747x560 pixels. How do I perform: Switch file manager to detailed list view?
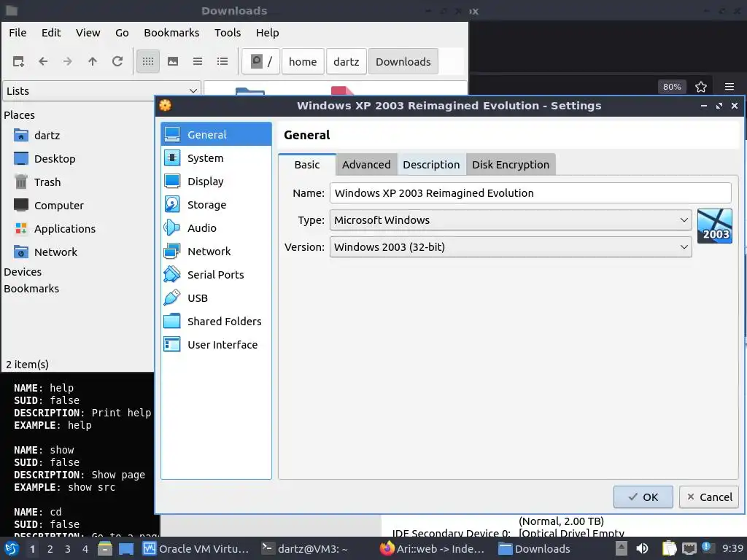222,61
